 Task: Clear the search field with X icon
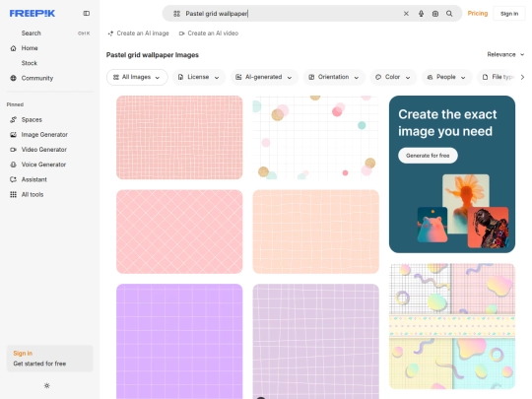click(x=406, y=14)
